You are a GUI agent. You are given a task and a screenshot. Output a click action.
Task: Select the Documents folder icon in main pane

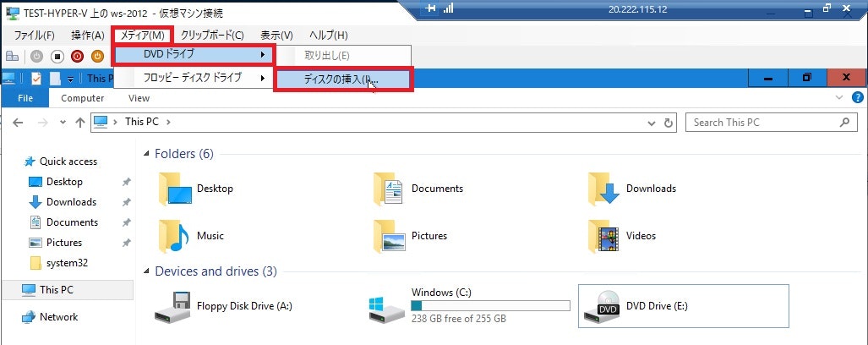point(389,189)
